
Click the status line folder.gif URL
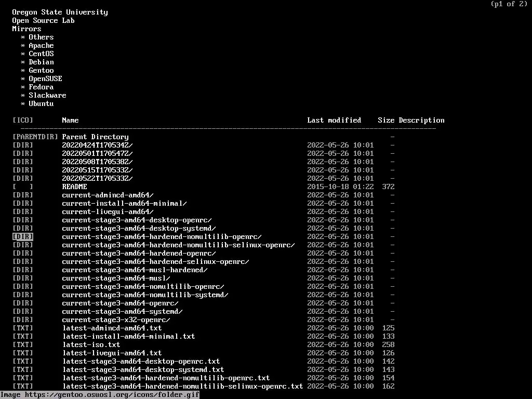coord(112,395)
